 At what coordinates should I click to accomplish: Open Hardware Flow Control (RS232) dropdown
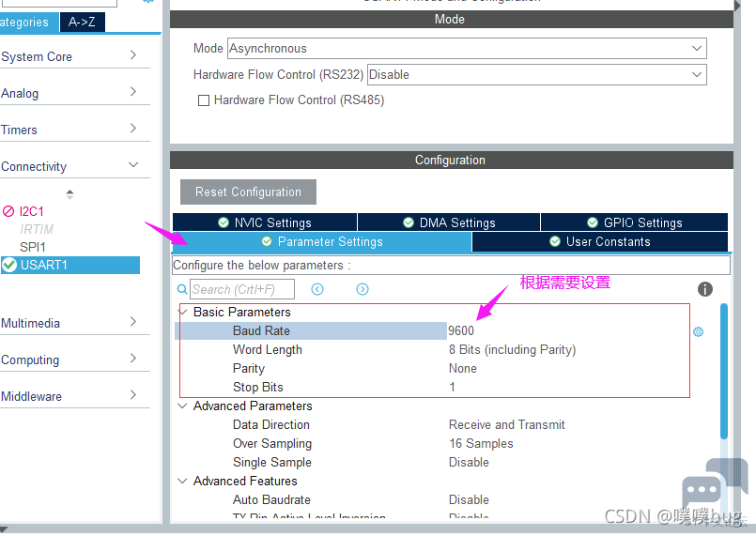536,75
